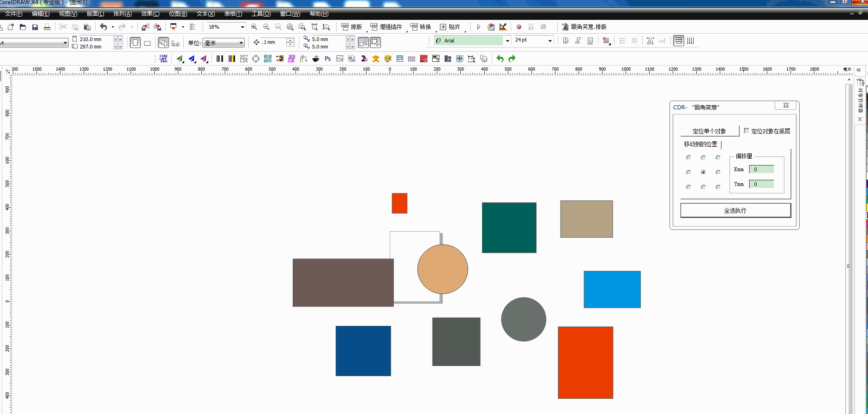The height and width of the screenshot is (414, 868).
Task: Click the horizontal text direction icon
Action: 678,41
